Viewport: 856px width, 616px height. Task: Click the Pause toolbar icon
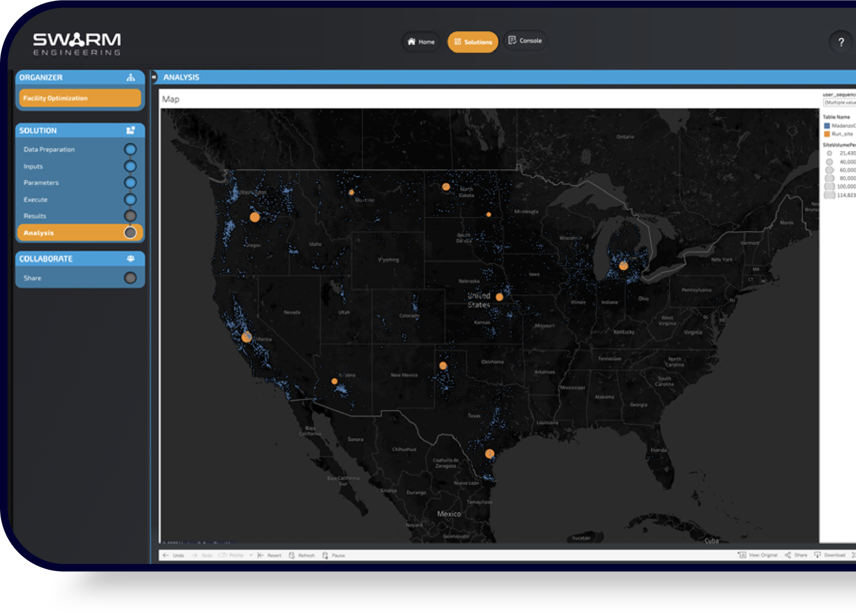click(325, 555)
